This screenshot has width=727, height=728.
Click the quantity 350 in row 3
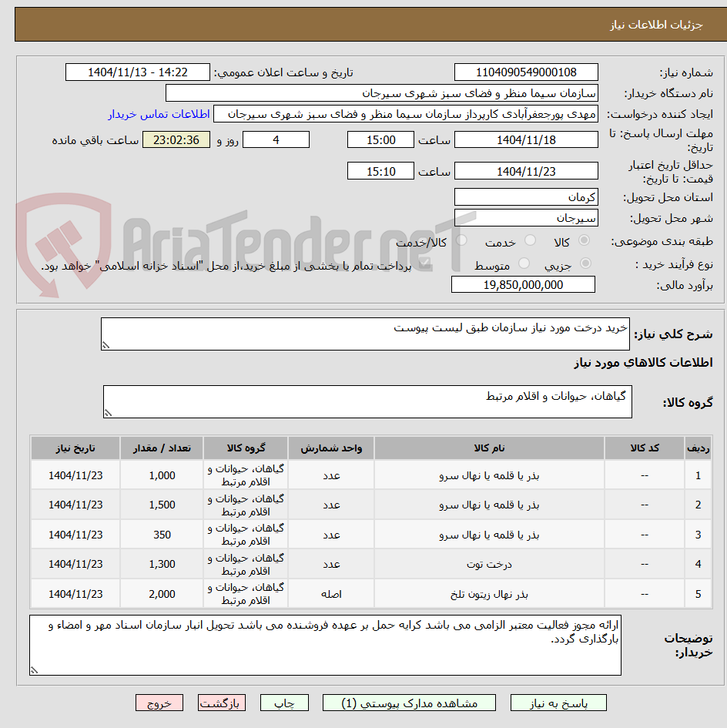tap(162, 535)
